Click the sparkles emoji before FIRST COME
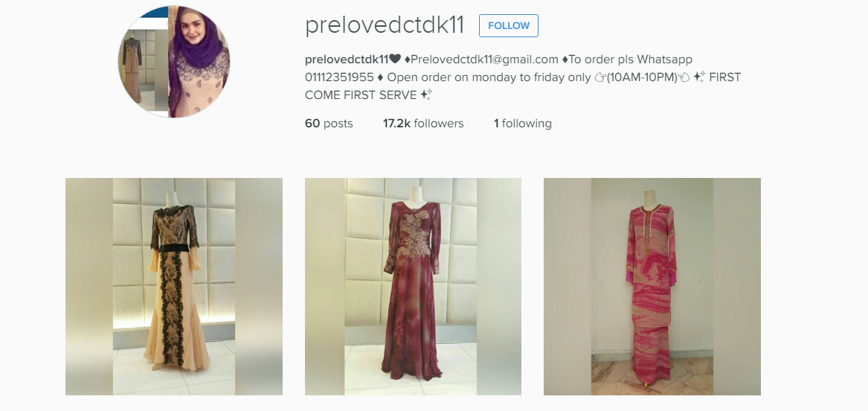Viewport: 868px width, 411px height. point(699,77)
